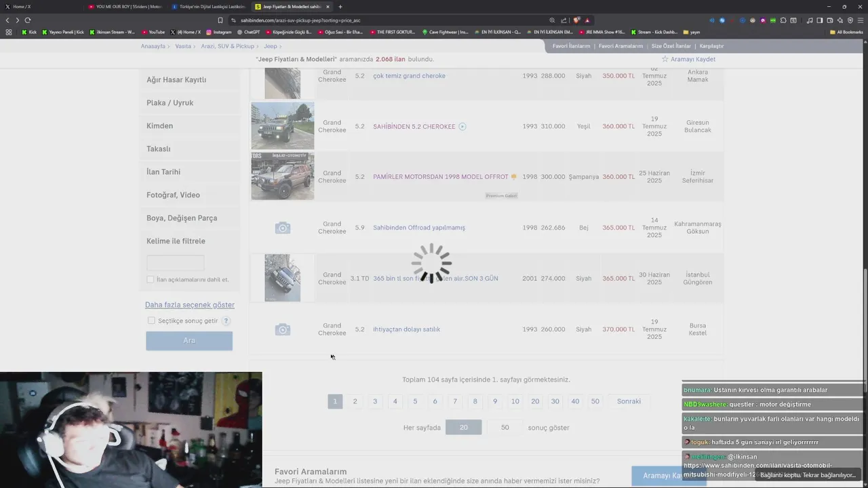Open the Instagram bookmark
The image size is (868, 488).
(218, 32)
